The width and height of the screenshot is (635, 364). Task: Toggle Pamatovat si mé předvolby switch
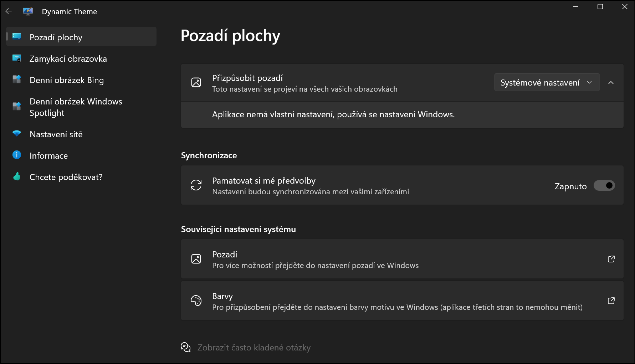(604, 185)
